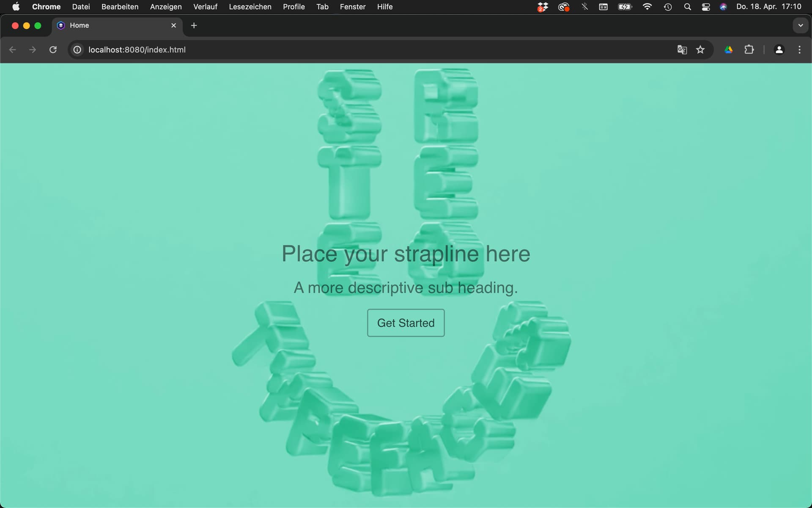812x508 pixels.
Task: Open Chrome three-dot menu
Action: tap(799, 50)
